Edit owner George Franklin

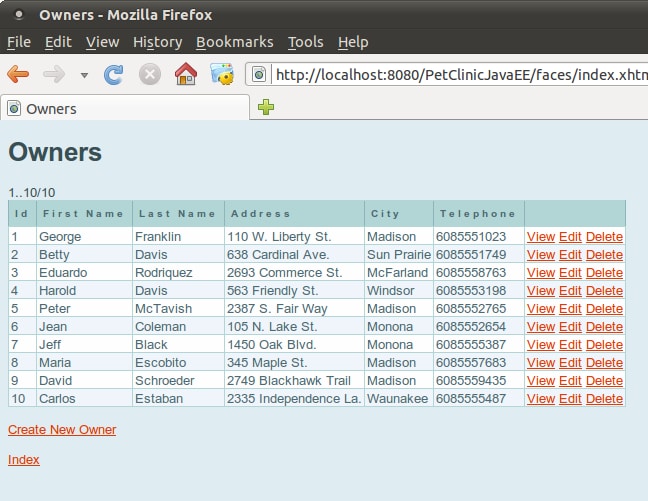pyautogui.click(x=570, y=237)
